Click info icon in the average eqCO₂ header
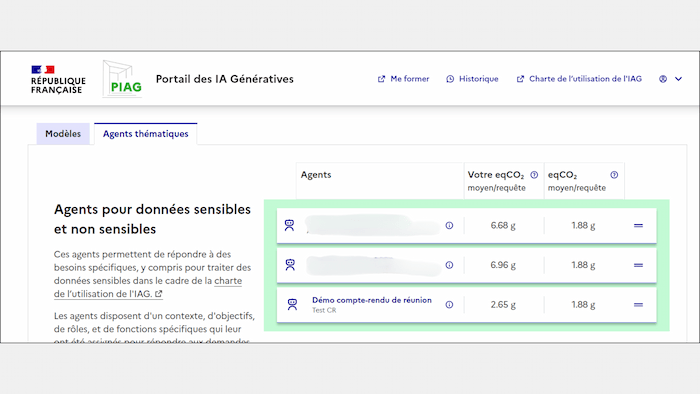Screen dimensions: 700x394 tap(614, 175)
